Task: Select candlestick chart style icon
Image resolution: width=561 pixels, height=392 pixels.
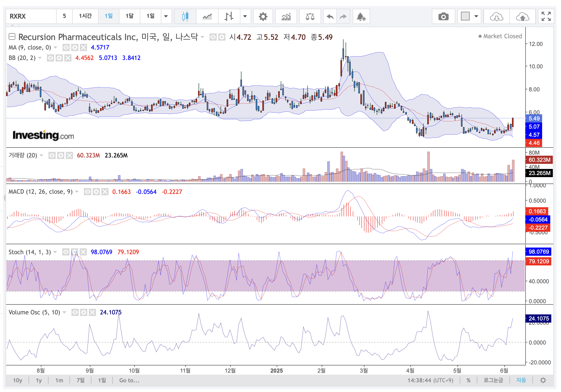Action: pos(185,17)
